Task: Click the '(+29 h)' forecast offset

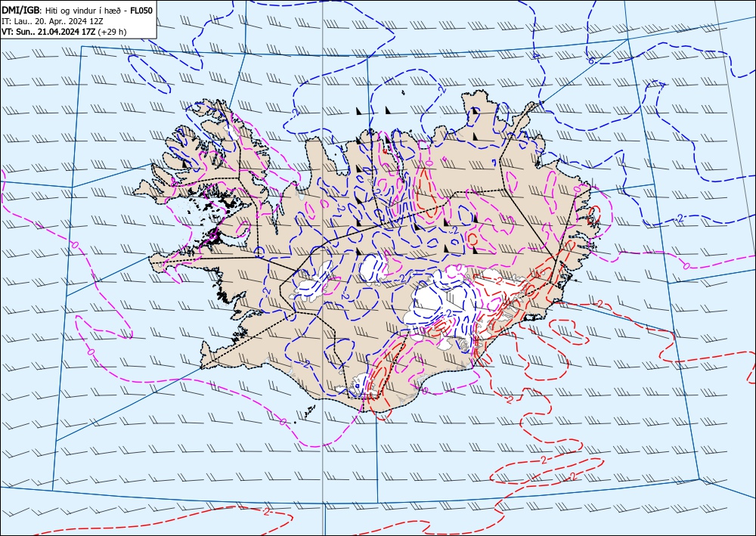Action: click(112, 32)
